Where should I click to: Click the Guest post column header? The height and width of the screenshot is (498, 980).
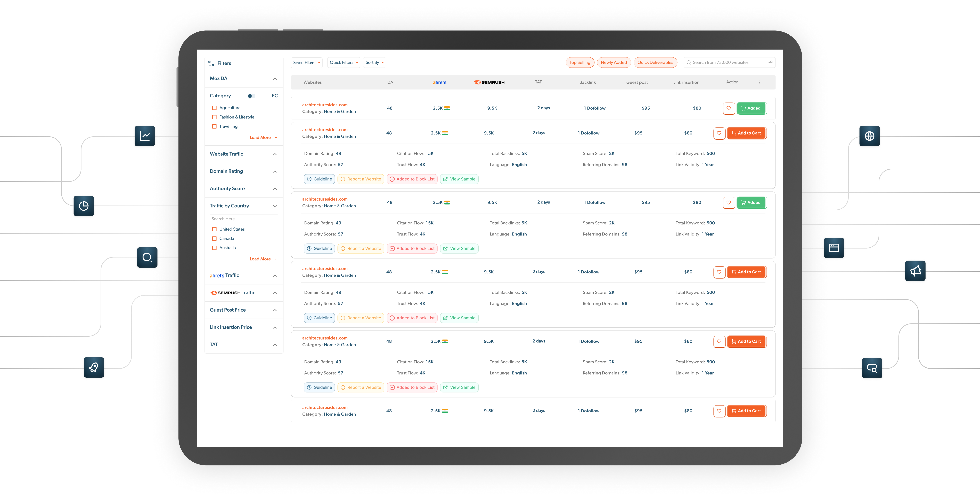(x=637, y=82)
